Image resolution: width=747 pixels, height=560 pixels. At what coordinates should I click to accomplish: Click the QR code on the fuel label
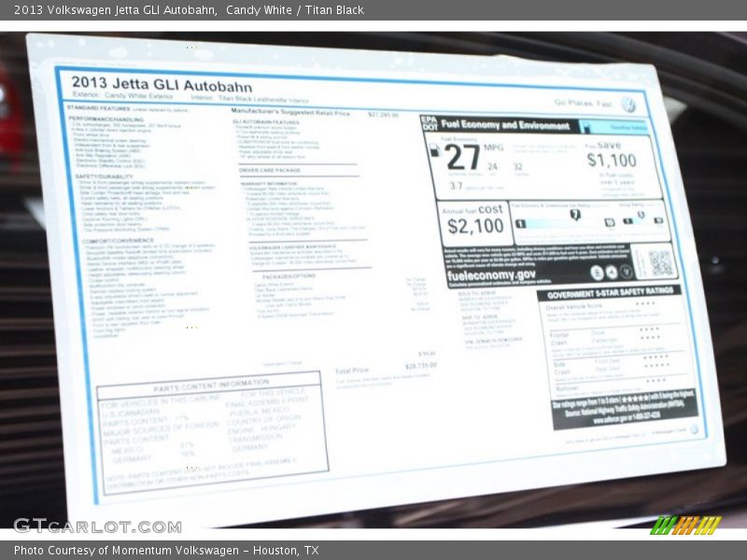[660, 263]
